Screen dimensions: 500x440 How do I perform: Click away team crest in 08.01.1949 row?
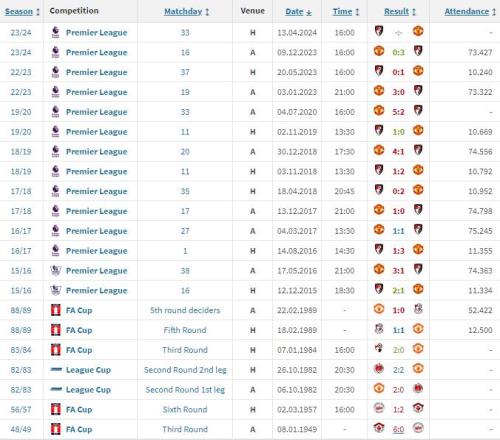[x=418, y=428]
